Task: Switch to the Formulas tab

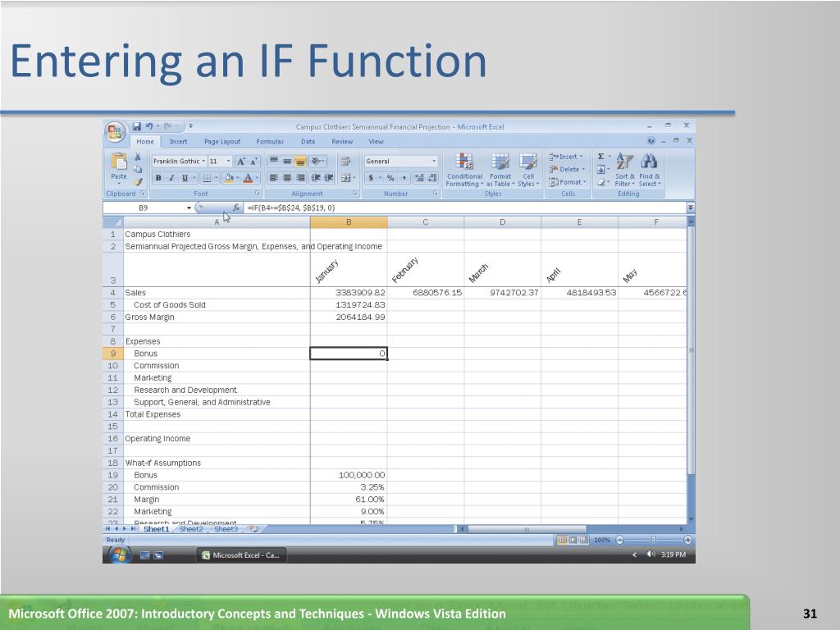Action: pyautogui.click(x=270, y=141)
